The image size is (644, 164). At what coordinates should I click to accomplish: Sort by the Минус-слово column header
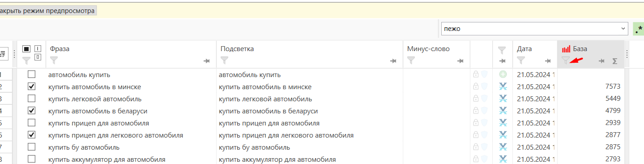click(x=428, y=48)
